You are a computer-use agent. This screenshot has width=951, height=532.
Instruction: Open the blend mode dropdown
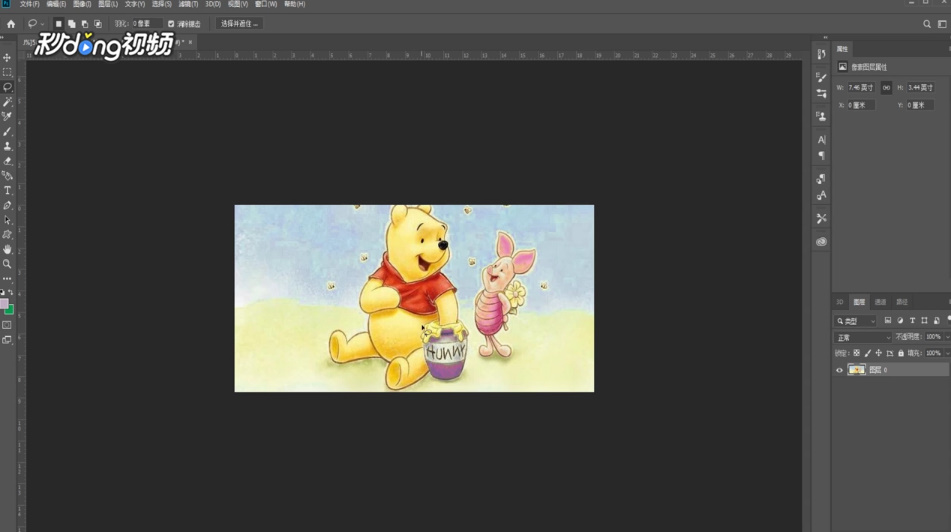coord(862,337)
